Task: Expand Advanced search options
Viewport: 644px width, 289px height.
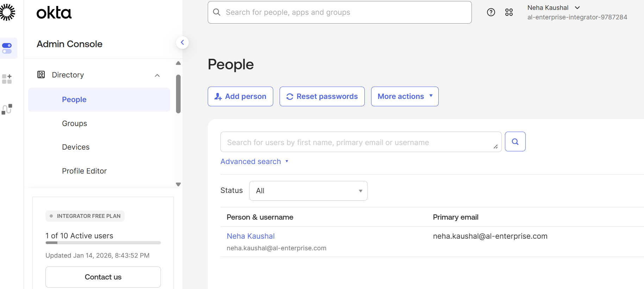Action: (x=250, y=161)
